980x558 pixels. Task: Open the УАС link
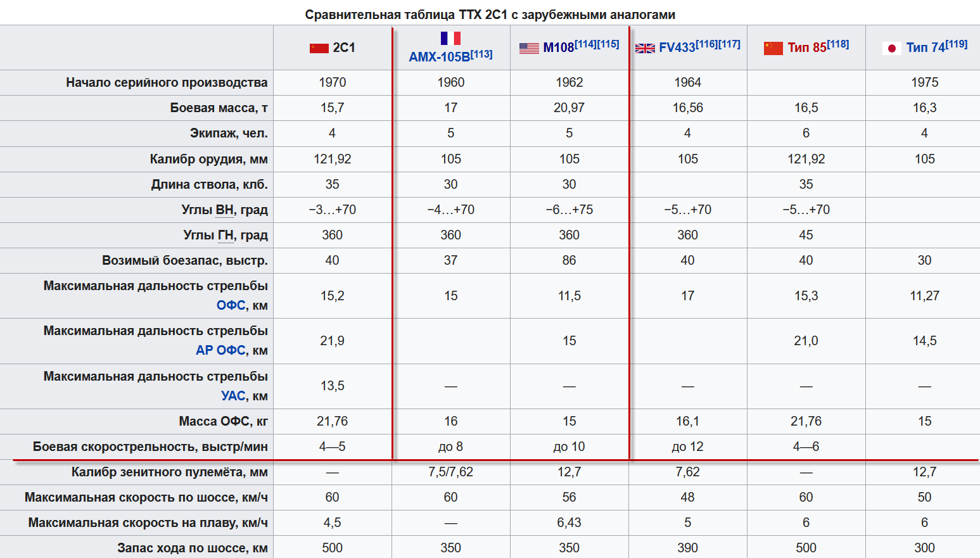point(233,396)
